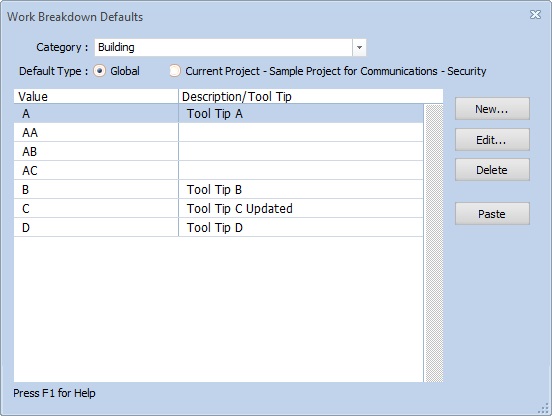This screenshot has height=416, width=552.
Task: Open the Category dropdown arrow
Action: point(359,48)
